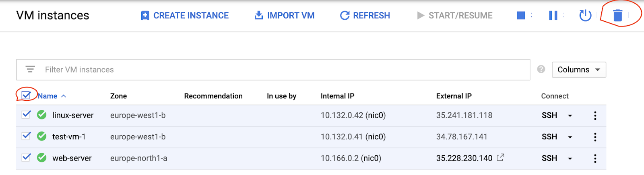This screenshot has height=175, width=644.
Task: Uncheck the select-all header checkbox
Action: [x=26, y=96]
